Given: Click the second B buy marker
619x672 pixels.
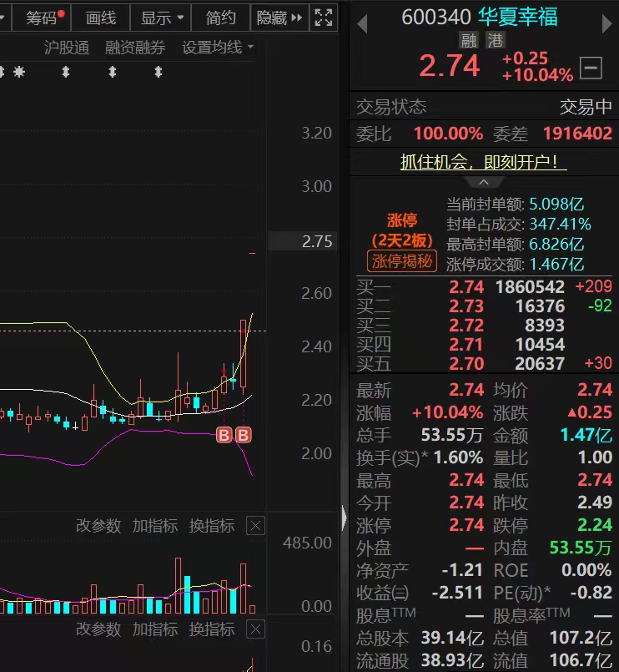Looking at the screenshot, I should tap(243, 435).
